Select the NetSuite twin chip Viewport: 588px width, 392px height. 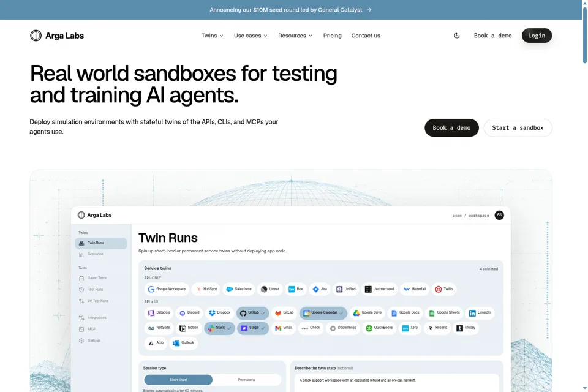[159, 328]
